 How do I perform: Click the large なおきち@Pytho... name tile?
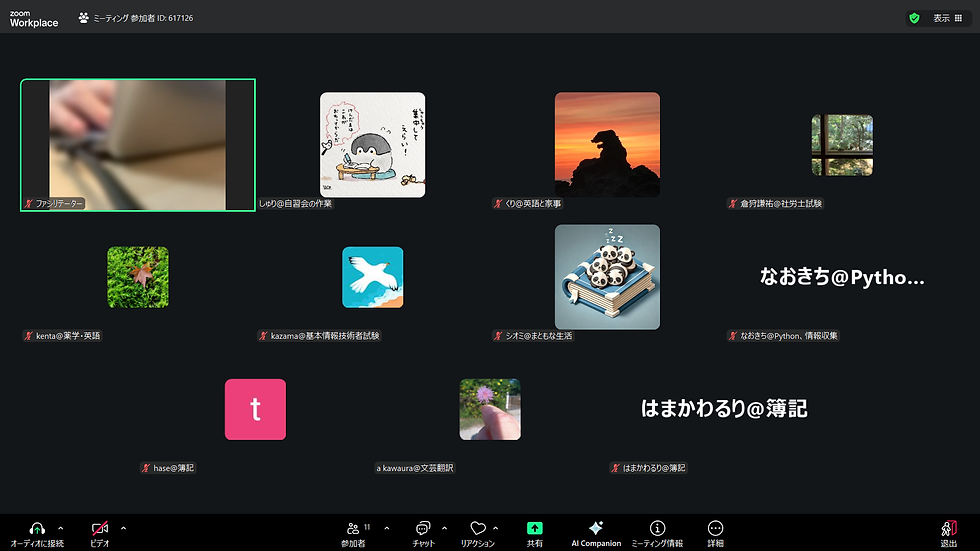(842, 277)
